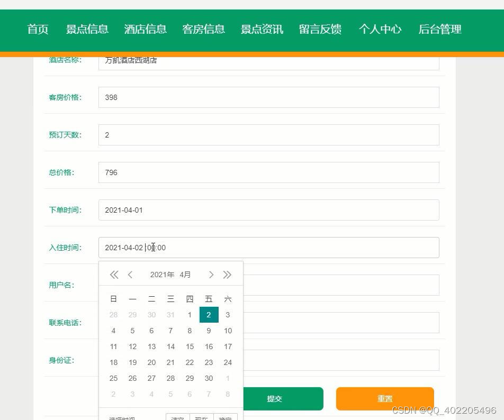Go to next year in the date picker

tap(228, 275)
